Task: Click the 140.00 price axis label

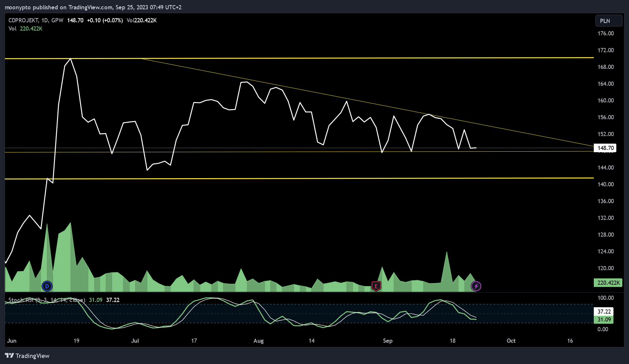Action: 606,184
